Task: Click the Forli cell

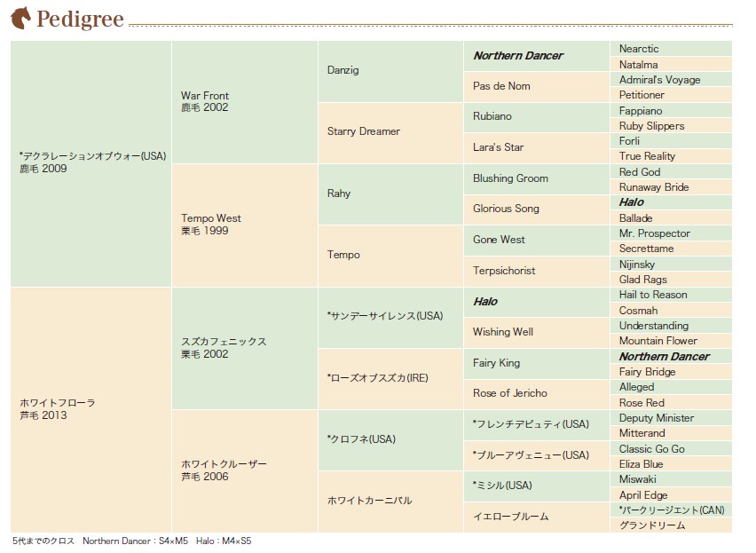Action: tap(671, 141)
